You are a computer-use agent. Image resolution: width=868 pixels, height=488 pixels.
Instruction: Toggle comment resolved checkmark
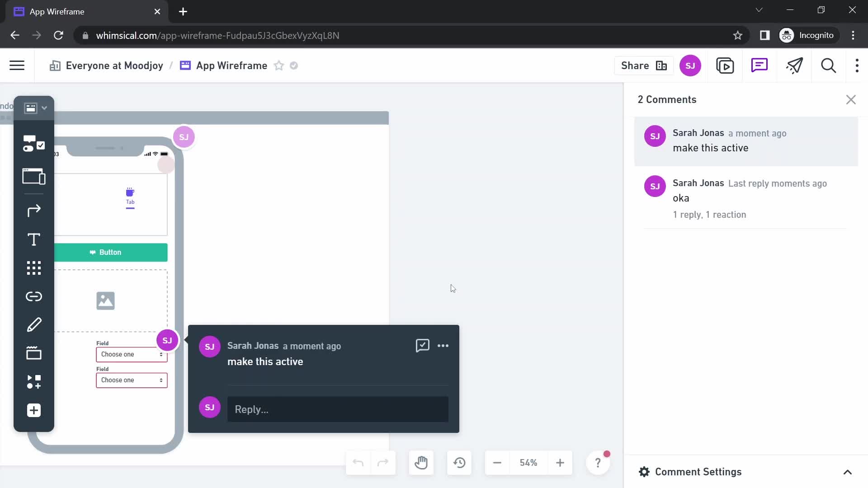pos(422,346)
